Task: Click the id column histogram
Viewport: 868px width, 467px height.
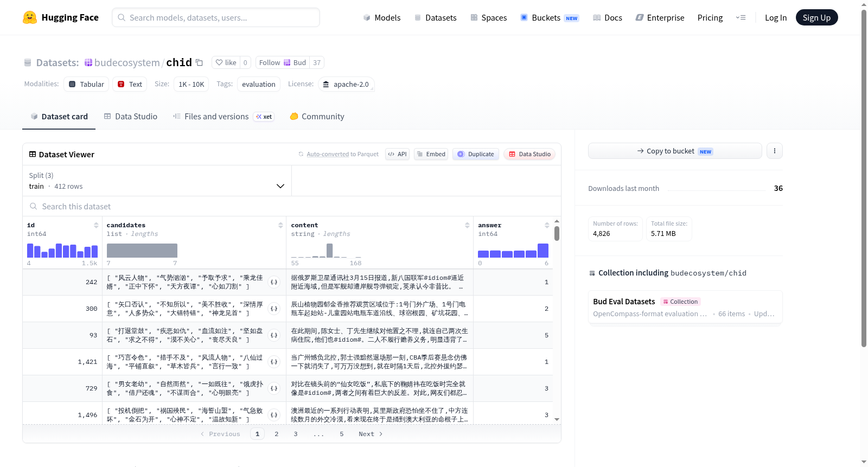Action: point(62,250)
